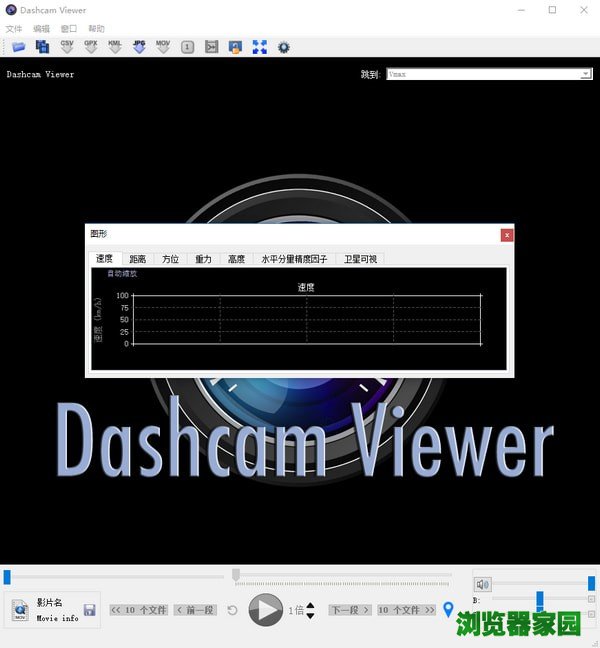The width and height of the screenshot is (600, 648).
Task: Click the CSV export icon
Action: [x=67, y=46]
